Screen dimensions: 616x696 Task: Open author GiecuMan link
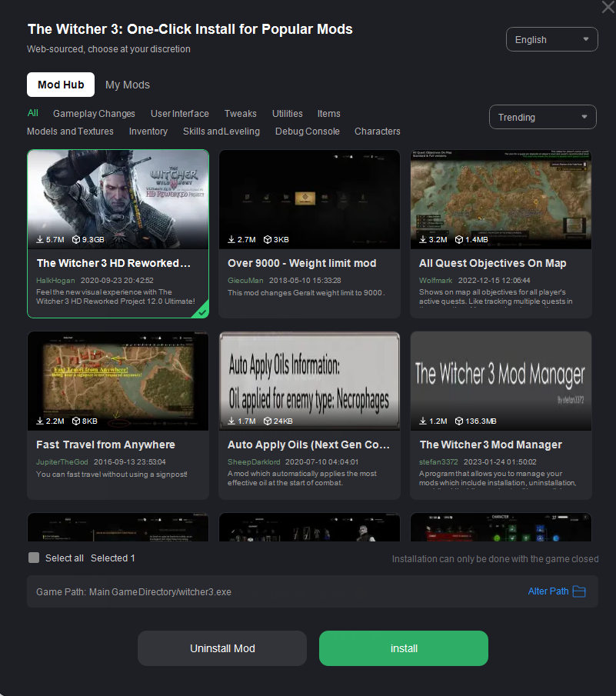(245, 281)
